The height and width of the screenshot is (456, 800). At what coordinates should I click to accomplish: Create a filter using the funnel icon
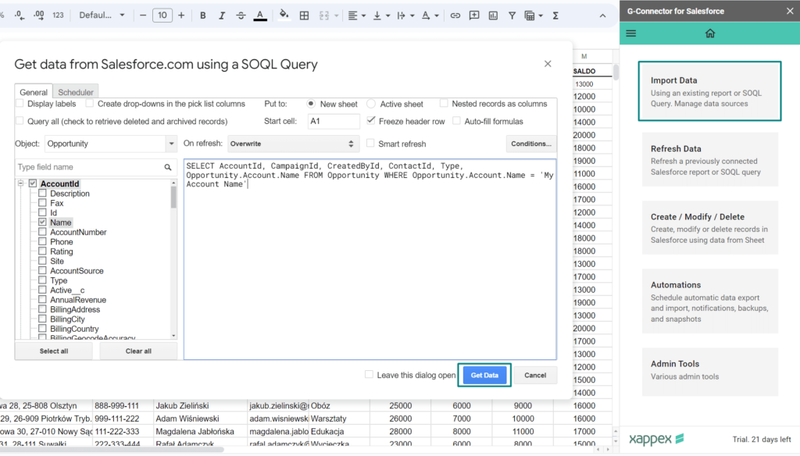(512, 15)
